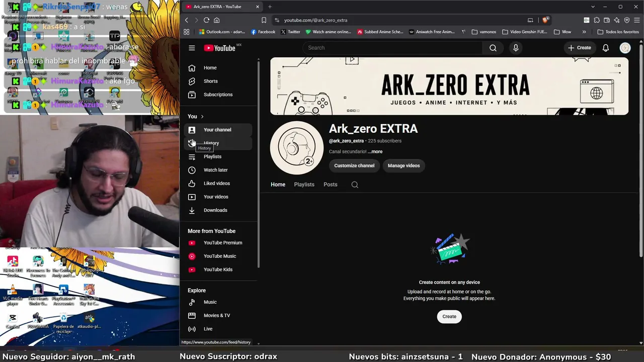Click the Customize channel button

(x=354, y=165)
